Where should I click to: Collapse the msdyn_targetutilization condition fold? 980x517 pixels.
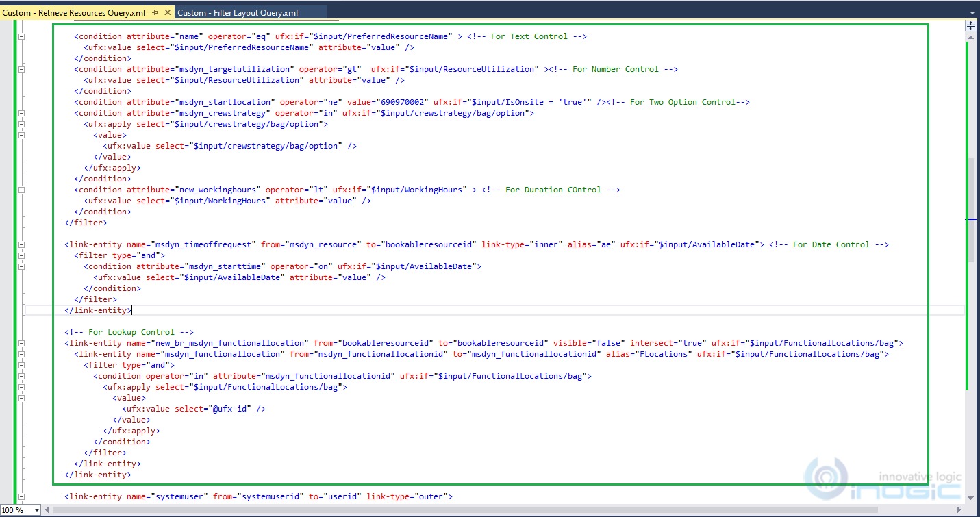click(21, 68)
